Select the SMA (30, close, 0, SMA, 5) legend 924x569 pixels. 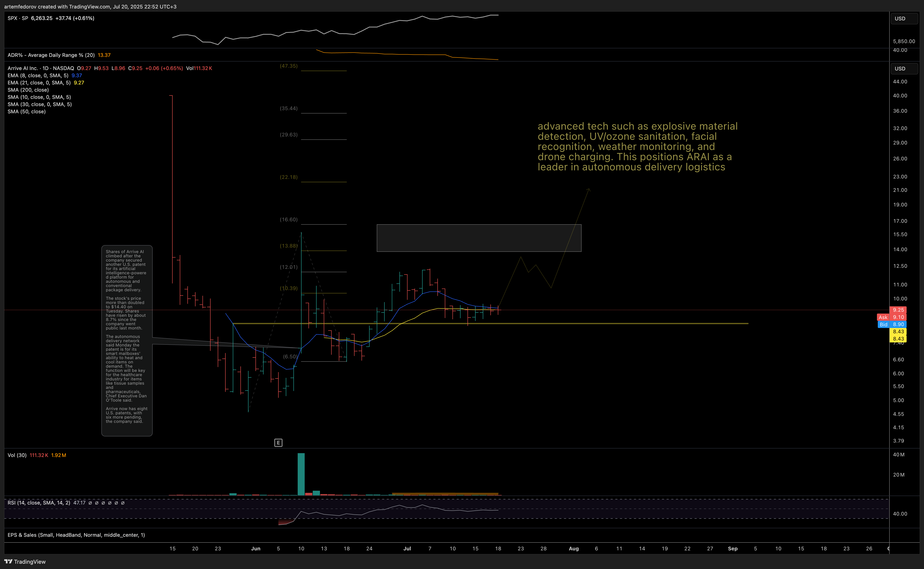click(x=39, y=104)
